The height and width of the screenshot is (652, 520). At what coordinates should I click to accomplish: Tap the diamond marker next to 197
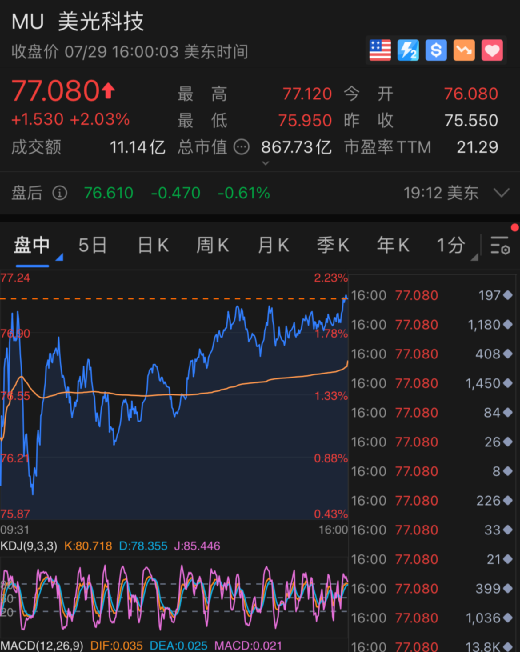pyautogui.click(x=508, y=295)
